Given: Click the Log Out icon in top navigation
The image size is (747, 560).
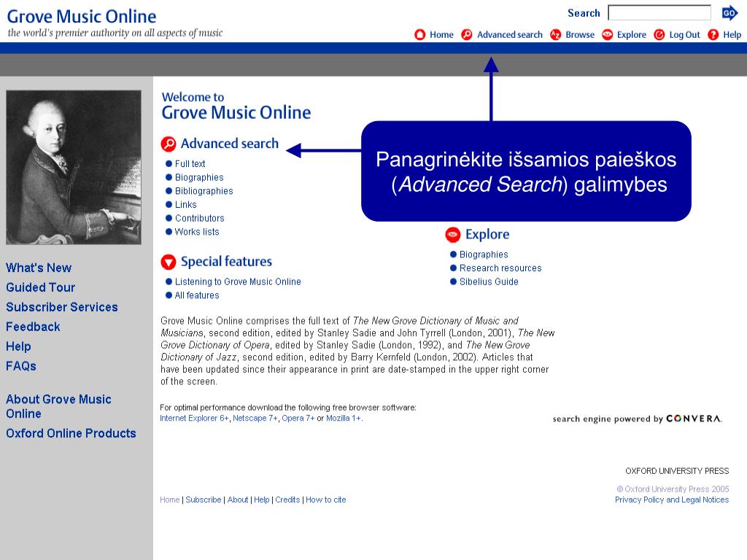Looking at the screenshot, I should [x=659, y=35].
